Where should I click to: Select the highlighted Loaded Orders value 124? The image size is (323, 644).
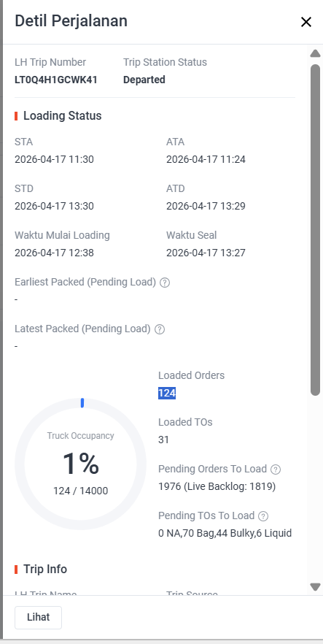click(167, 393)
